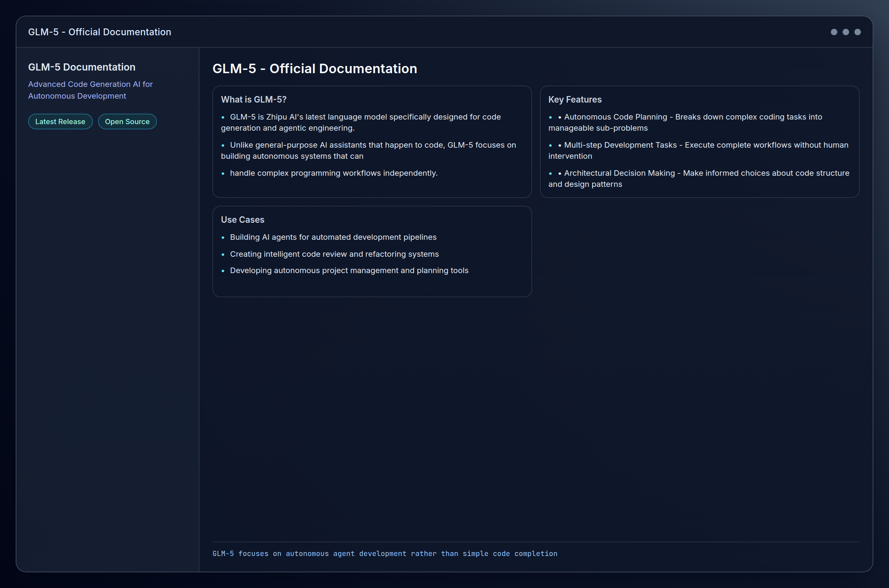Screen dimensions: 889x588
Task: Select the What is GLM-5 section heading
Action: click(254, 99)
